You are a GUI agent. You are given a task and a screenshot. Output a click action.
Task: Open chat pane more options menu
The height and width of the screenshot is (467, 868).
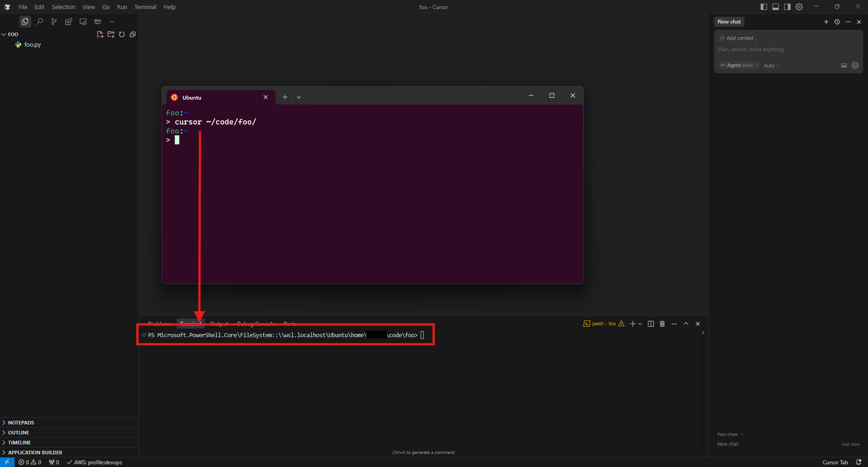(x=848, y=22)
